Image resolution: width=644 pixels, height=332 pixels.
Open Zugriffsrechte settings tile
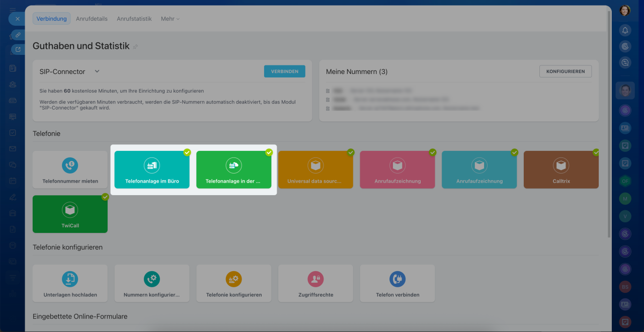point(315,284)
